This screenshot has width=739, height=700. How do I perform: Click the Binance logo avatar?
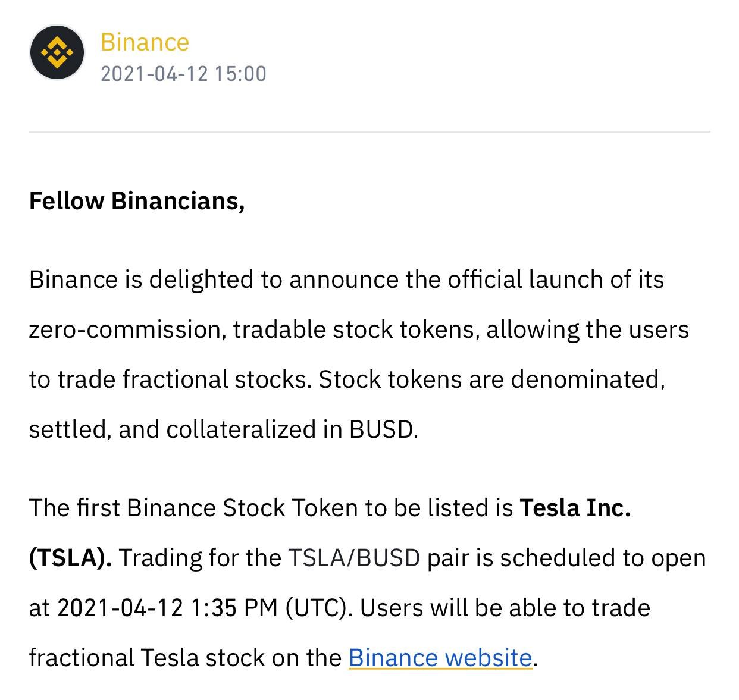(x=57, y=52)
